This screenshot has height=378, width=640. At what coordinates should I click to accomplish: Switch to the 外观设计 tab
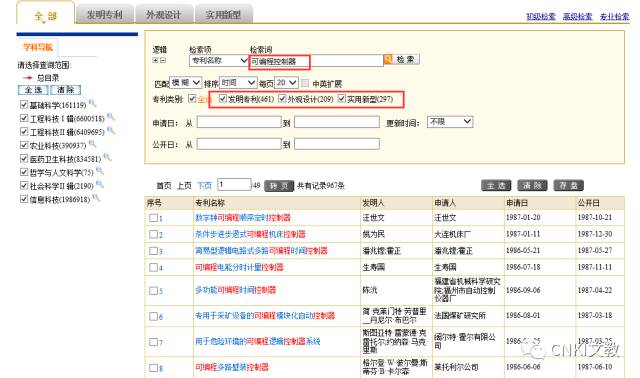tap(164, 15)
